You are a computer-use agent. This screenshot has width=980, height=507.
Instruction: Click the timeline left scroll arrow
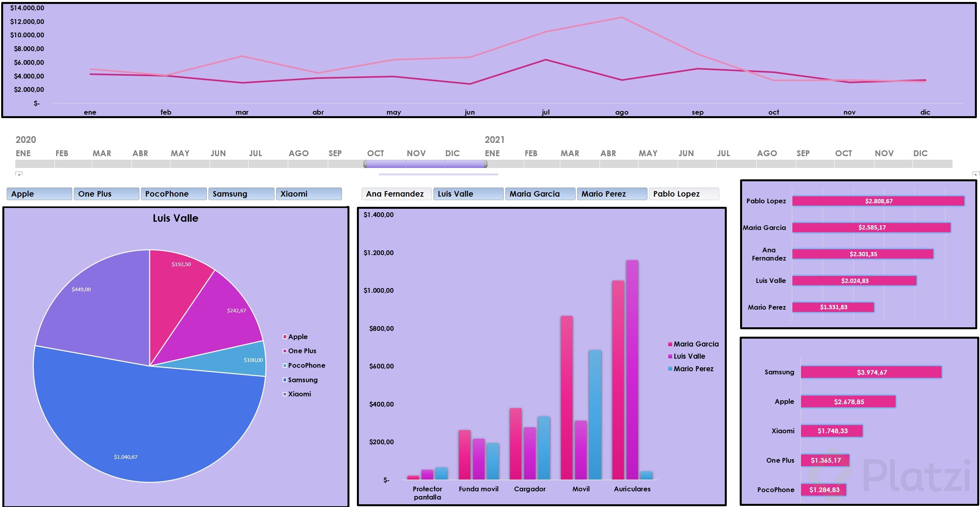click(x=19, y=173)
